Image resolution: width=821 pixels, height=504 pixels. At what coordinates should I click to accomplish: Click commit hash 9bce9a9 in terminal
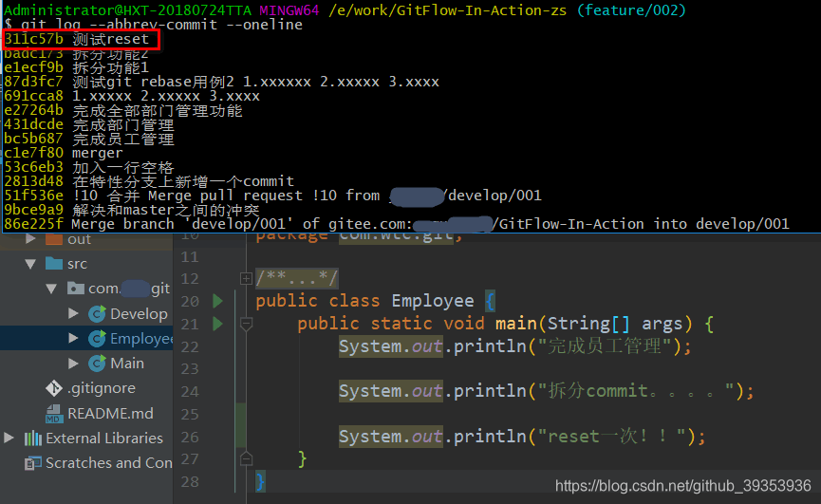[33, 210]
